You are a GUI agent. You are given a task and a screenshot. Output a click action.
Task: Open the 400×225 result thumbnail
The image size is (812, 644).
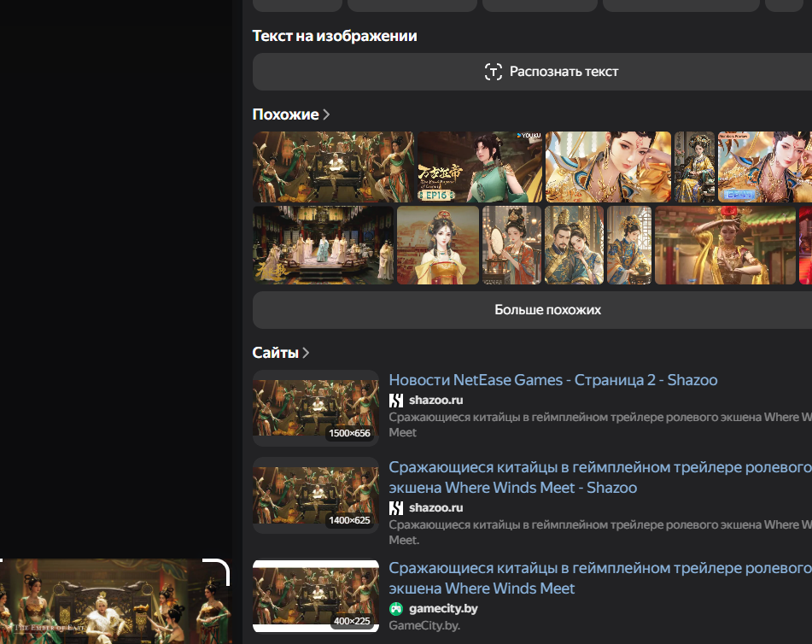[x=316, y=596]
